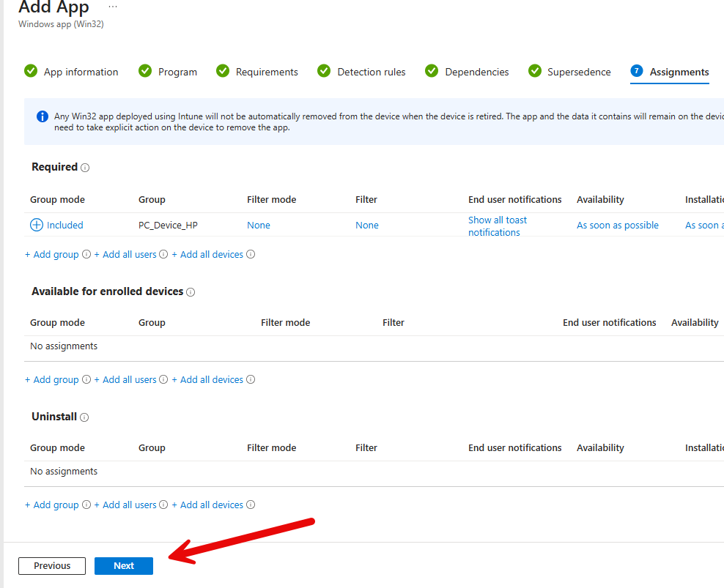724x588 pixels.
Task: Switch to the Detection rules step
Action: point(362,72)
